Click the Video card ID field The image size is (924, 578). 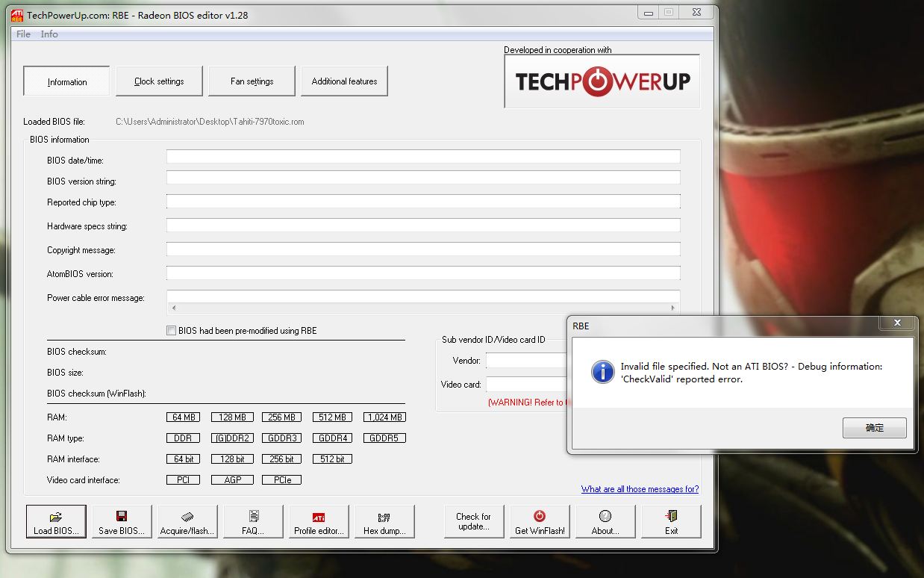point(528,385)
